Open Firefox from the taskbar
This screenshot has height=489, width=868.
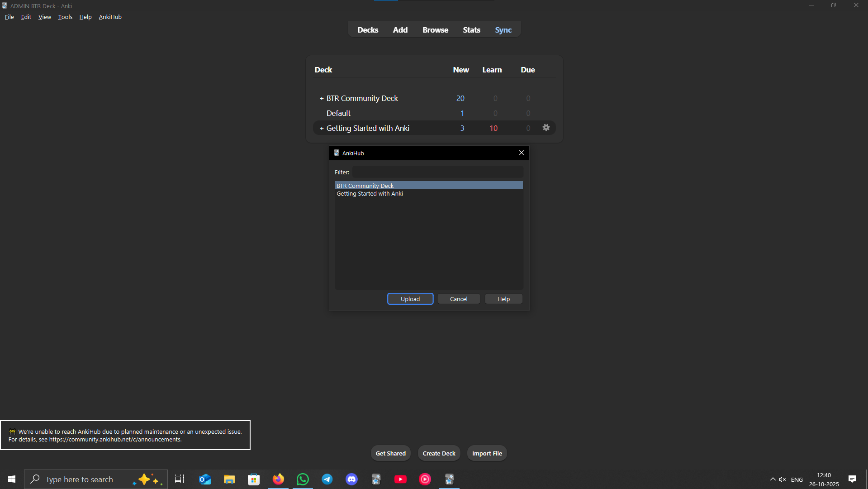click(278, 479)
